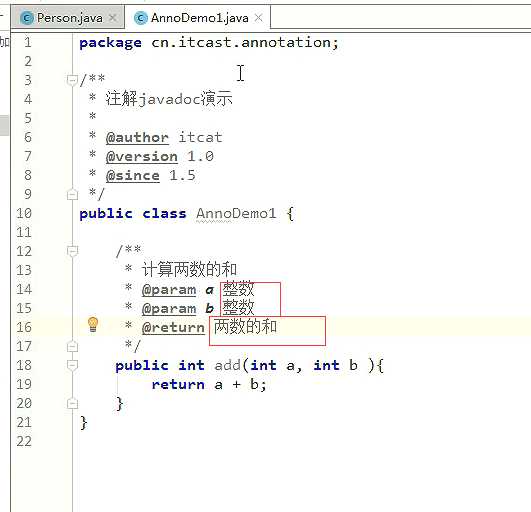531x512 pixels.
Task: Click the add method name
Action: tap(228, 365)
